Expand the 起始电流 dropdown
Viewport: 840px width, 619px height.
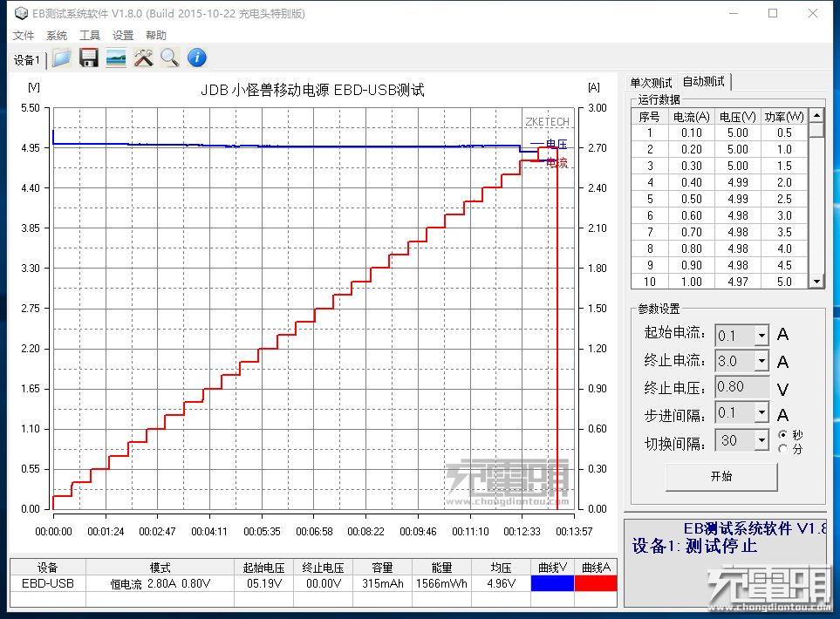tap(761, 336)
